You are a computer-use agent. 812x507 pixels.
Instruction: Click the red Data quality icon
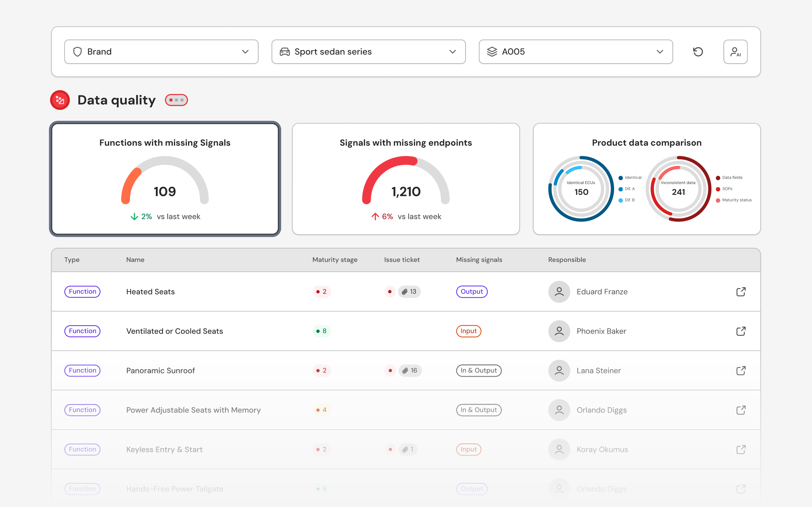60,100
